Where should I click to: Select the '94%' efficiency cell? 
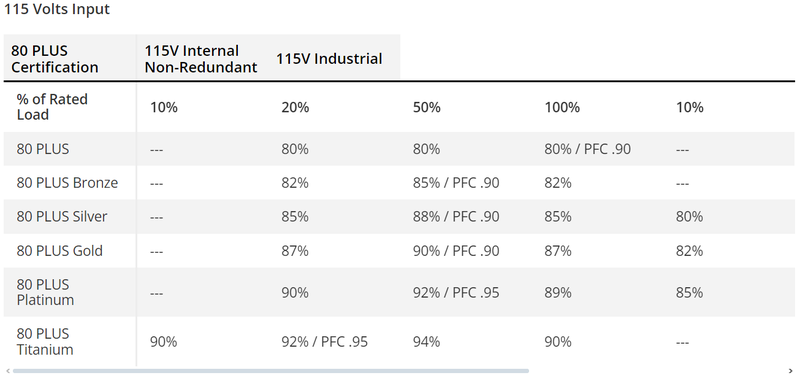point(427,342)
